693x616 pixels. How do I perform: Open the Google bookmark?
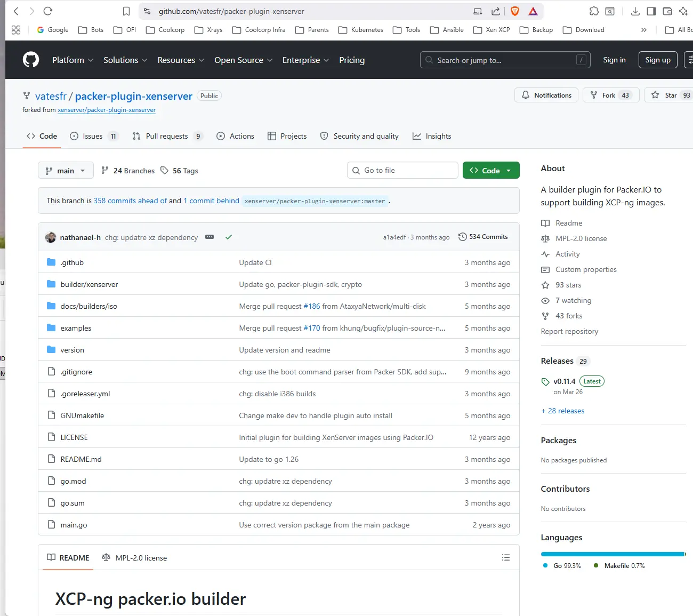(x=52, y=30)
